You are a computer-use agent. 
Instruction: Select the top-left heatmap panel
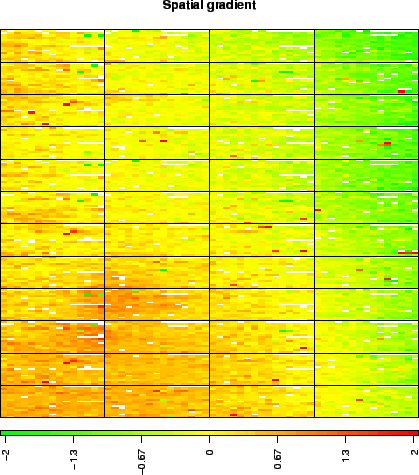pos(53,46)
